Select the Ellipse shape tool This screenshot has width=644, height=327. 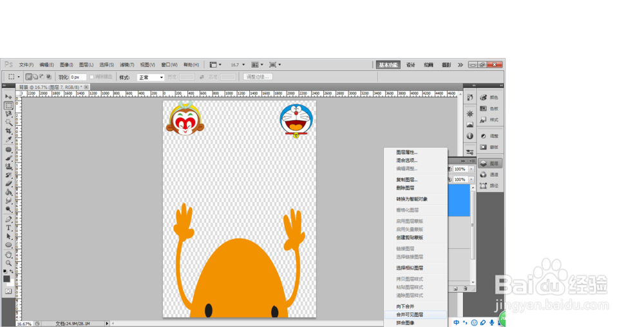(x=8, y=245)
